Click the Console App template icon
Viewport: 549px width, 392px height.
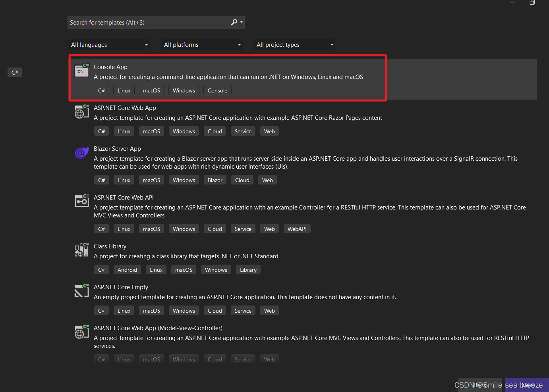82,70
